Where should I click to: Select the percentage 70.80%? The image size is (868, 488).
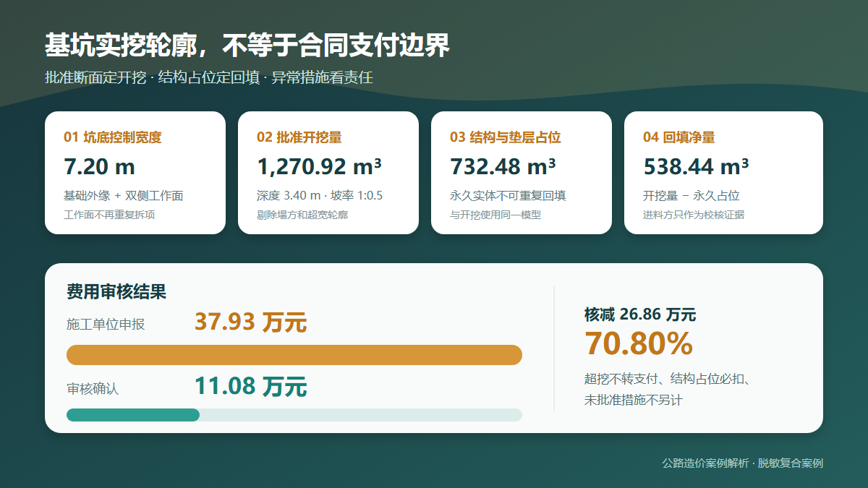click(639, 344)
